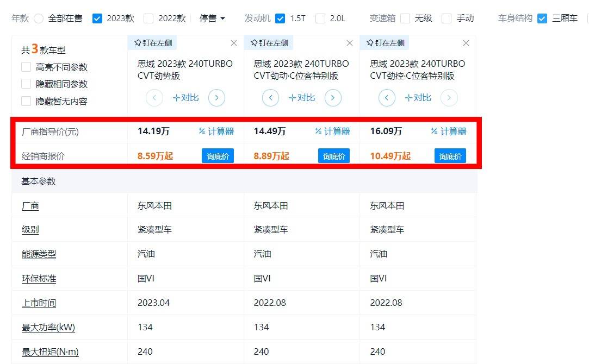Add CVT劲动·C位客特别版 to comparison
This screenshot has height=364, width=589.
tap(302, 98)
